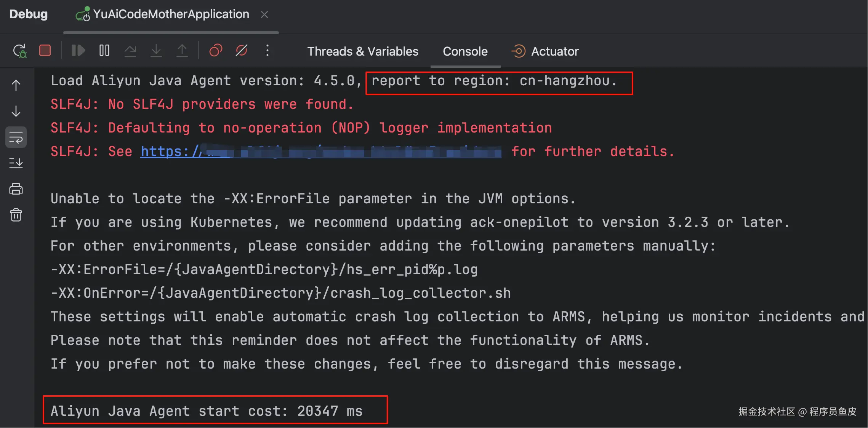This screenshot has width=868, height=428.
Task: Open View Breakpoints dialog
Action: tap(216, 51)
